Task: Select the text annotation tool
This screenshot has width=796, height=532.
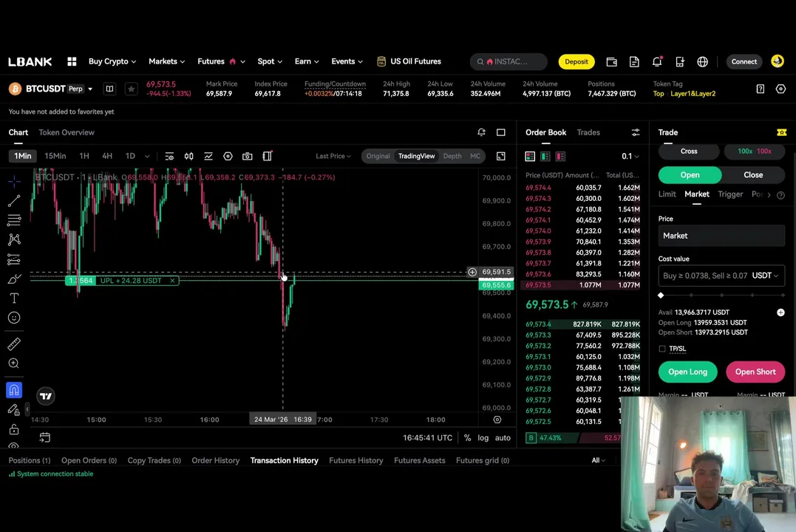Action: click(x=14, y=298)
